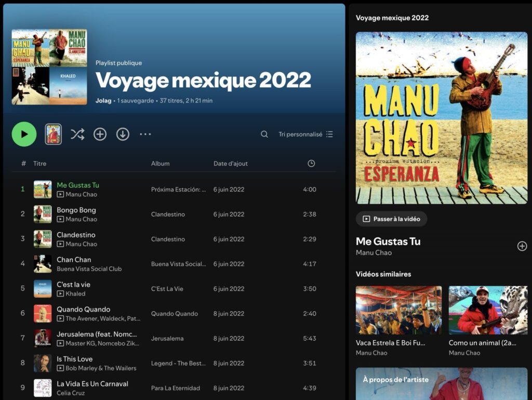Screen dimensions: 532x400
Task: Click the video icon beside Me Gustas Tu artist
Action: (x=60, y=195)
